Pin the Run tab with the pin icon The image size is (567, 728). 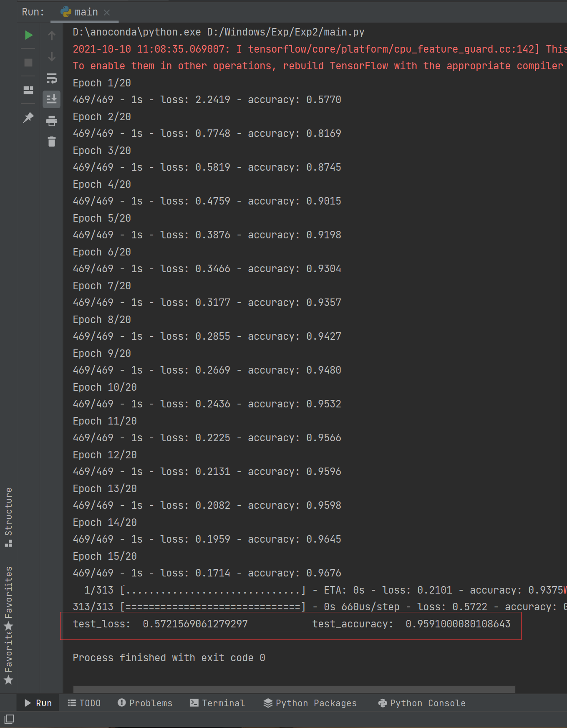(28, 118)
